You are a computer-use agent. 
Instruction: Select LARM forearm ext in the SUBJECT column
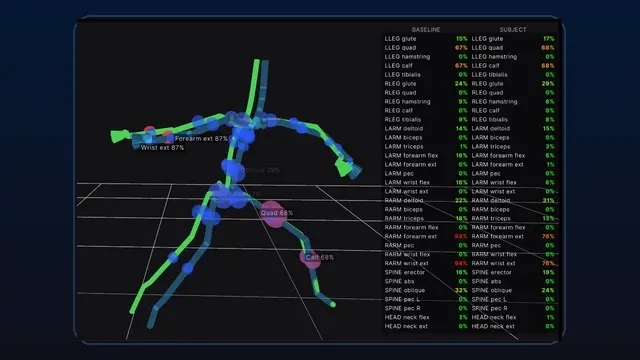tap(513, 164)
